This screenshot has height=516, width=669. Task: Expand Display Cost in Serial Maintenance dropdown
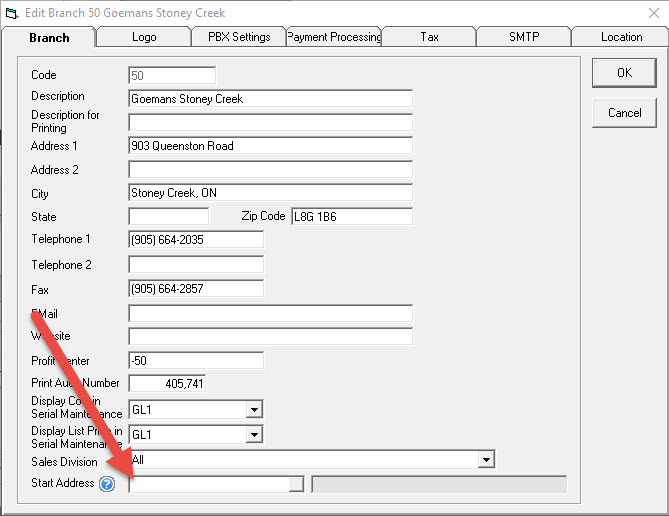tap(254, 410)
